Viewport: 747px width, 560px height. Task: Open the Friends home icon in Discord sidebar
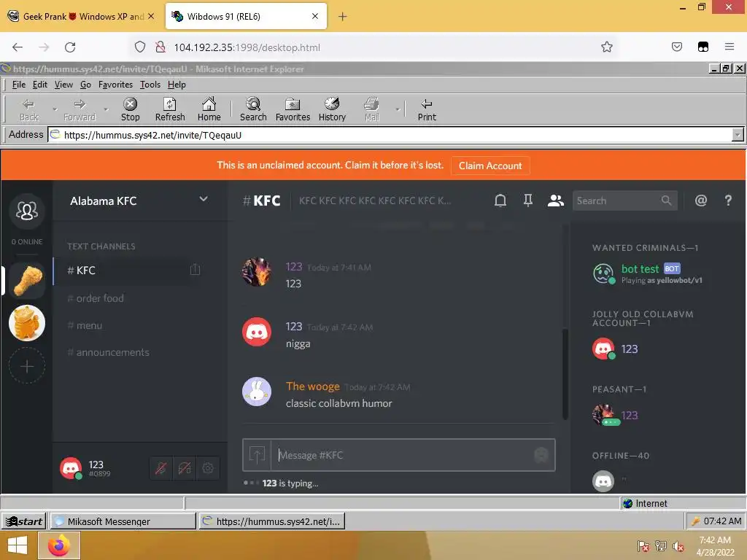tap(27, 211)
